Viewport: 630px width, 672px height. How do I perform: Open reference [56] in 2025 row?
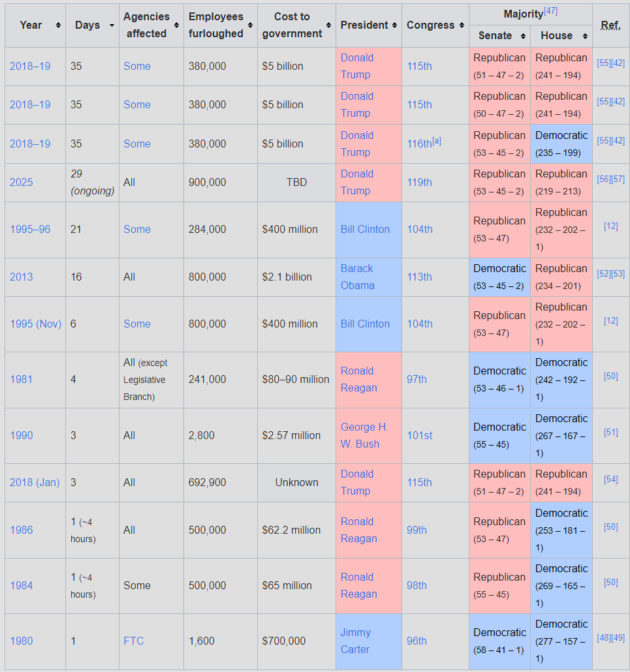click(603, 179)
